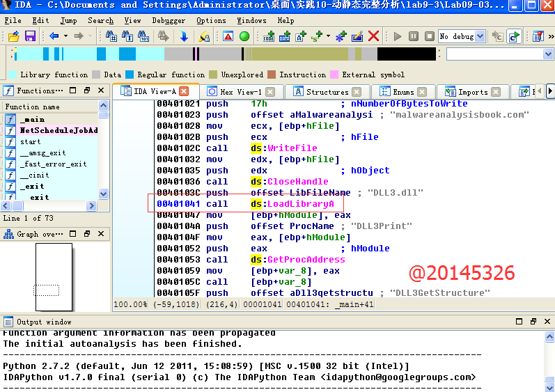Click the navigation band regular function segment
Screen dimensions: 555x392
tap(127, 54)
